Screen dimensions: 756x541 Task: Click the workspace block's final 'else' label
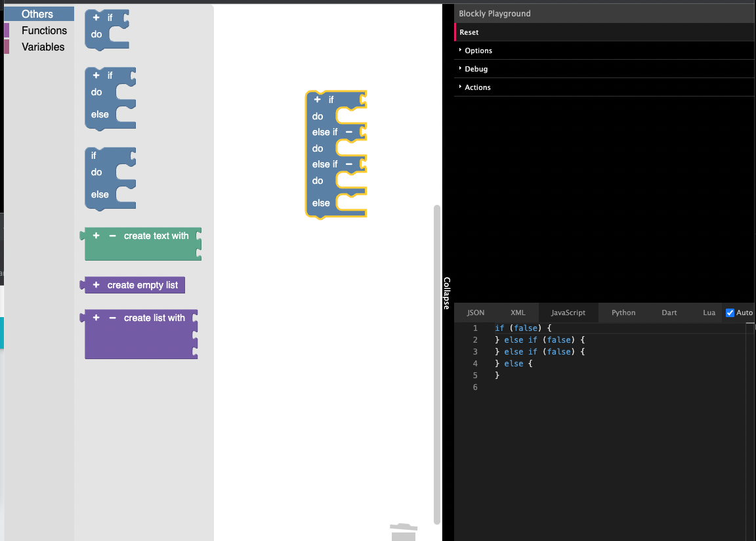tap(321, 203)
